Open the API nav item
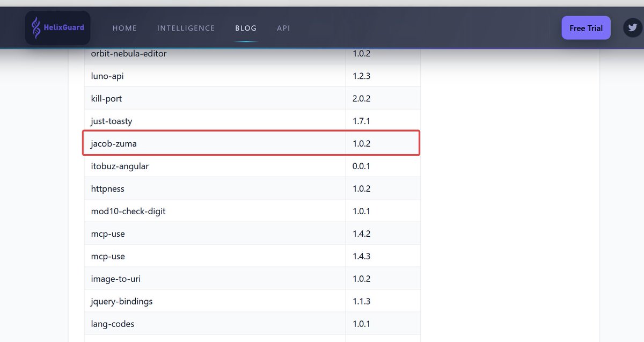The width and height of the screenshot is (644, 342). pos(283,28)
